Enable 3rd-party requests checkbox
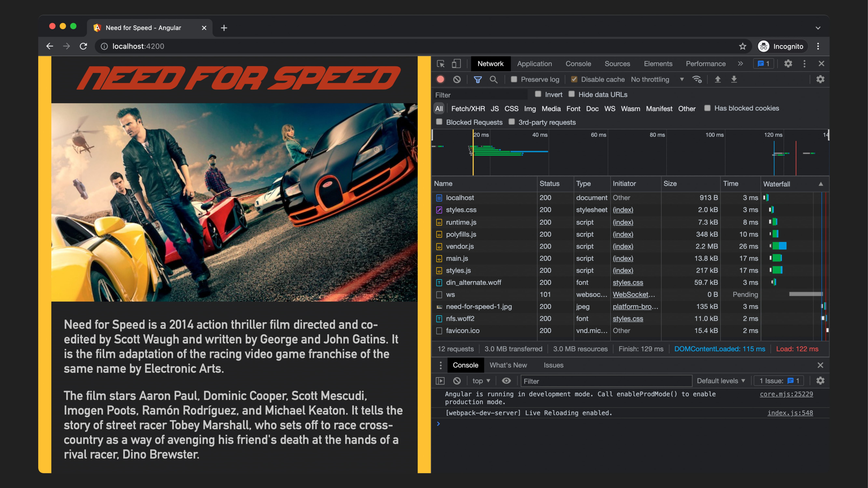Viewport: 868px width, 488px height. pos(511,122)
